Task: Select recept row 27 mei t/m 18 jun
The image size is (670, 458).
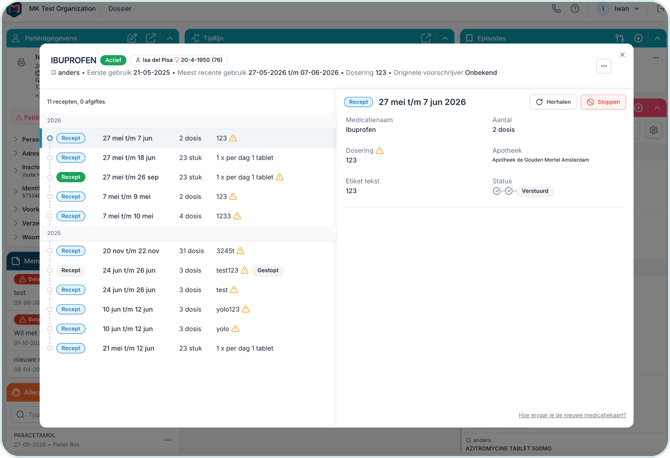Action: [188, 158]
